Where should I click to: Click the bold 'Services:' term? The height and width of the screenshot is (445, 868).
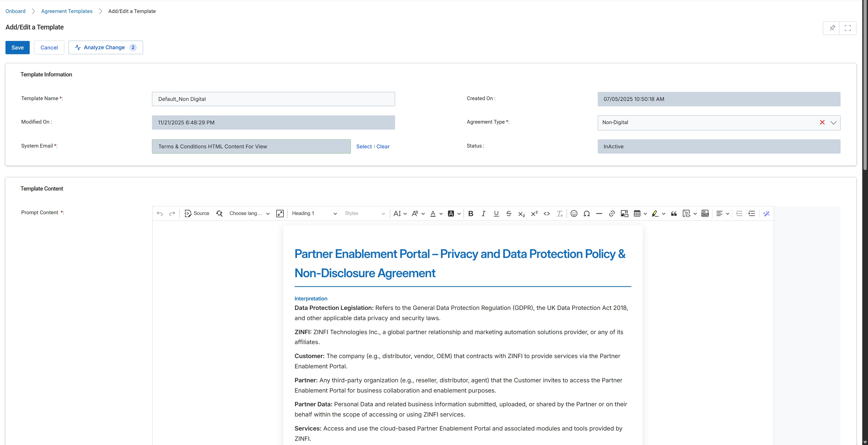[308, 429]
